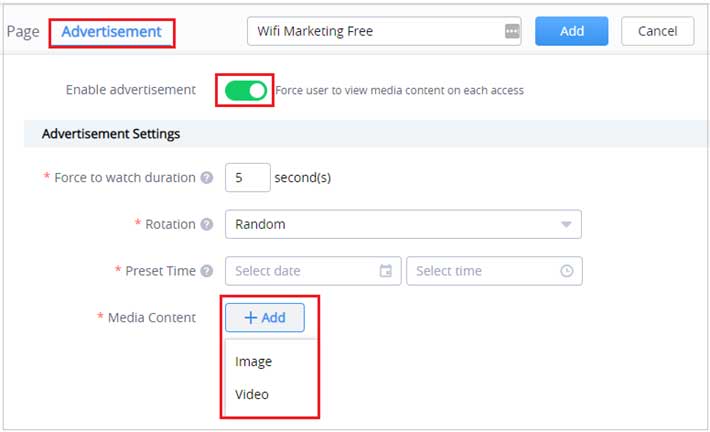Click the Cancel button
The width and height of the screenshot is (710, 432).
[657, 31]
